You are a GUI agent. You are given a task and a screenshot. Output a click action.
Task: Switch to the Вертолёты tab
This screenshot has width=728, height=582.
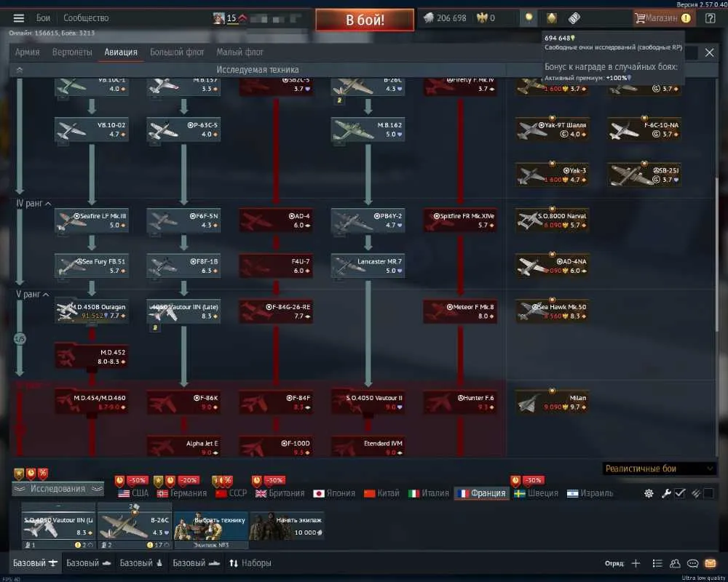(x=72, y=52)
